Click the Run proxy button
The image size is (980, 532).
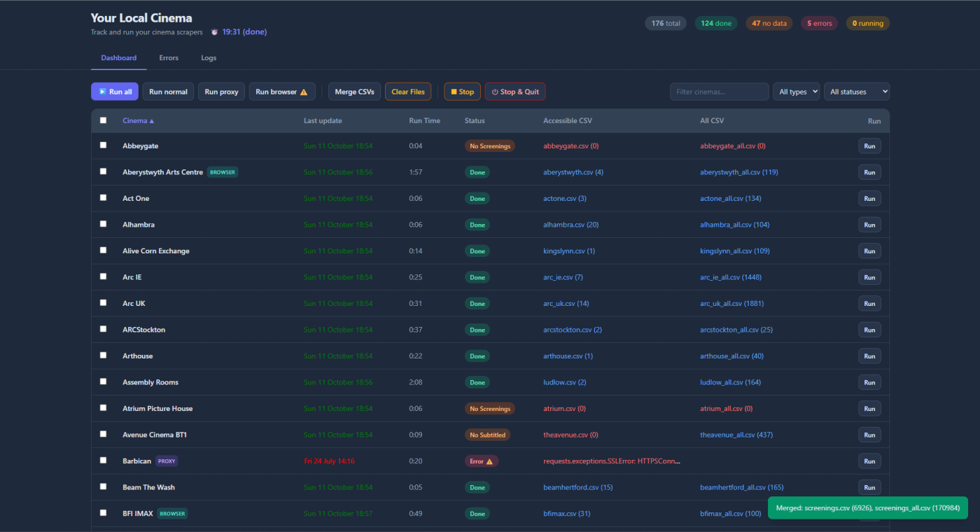coord(222,92)
